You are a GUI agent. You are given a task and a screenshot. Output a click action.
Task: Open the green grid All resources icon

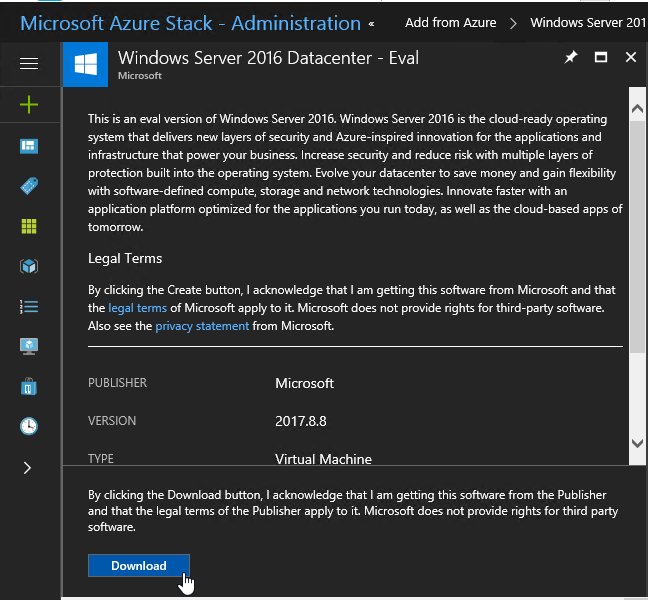29,226
